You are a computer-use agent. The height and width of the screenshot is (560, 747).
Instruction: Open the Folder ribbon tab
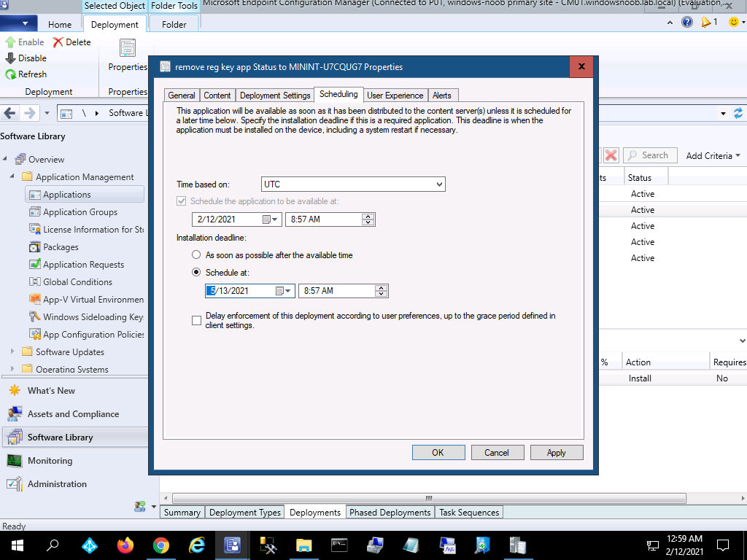pyautogui.click(x=174, y=24)
